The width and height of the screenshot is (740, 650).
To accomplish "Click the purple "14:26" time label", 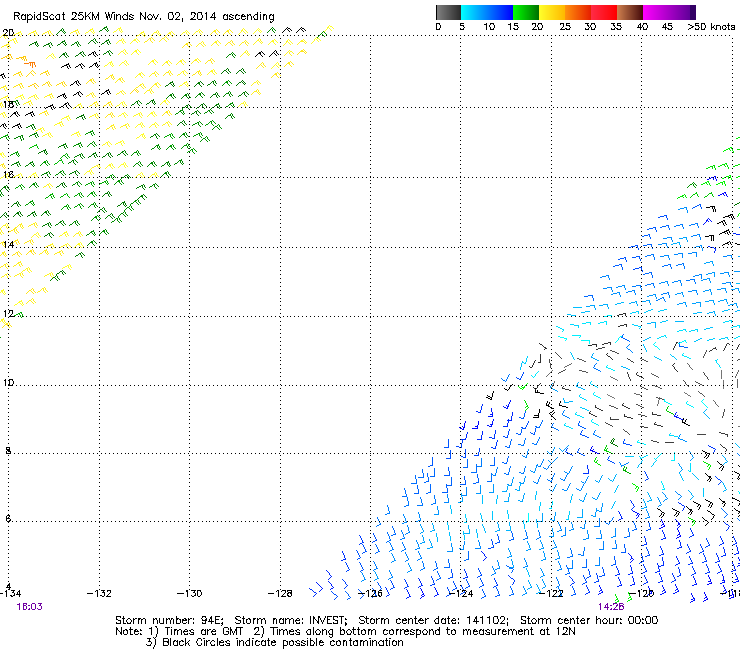I will tap(611, 607).
